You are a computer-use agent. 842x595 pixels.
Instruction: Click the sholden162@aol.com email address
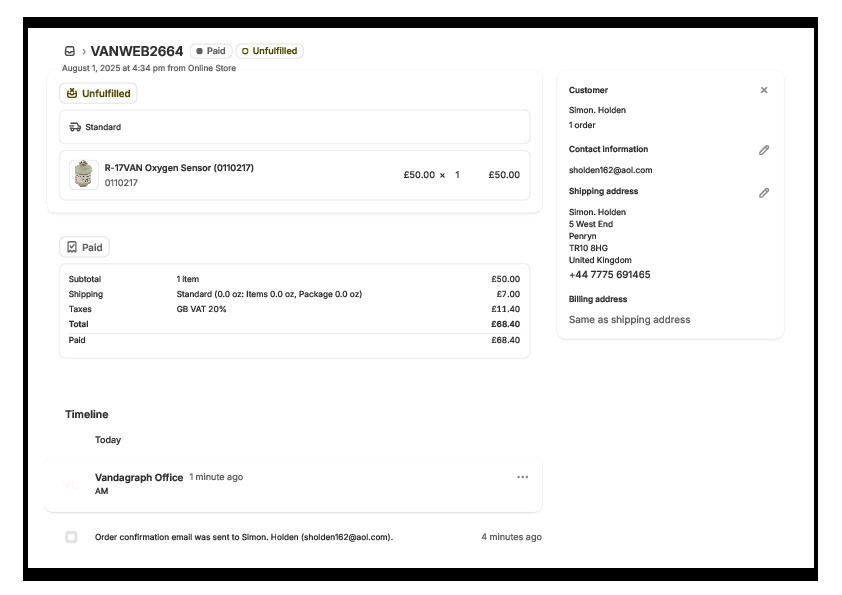click(x=610, y=170)
